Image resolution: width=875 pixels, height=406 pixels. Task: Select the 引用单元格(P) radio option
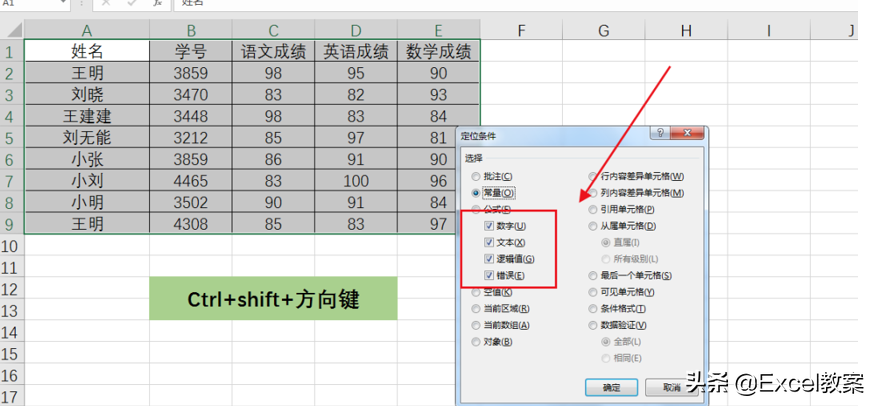[x=622, y=210]
